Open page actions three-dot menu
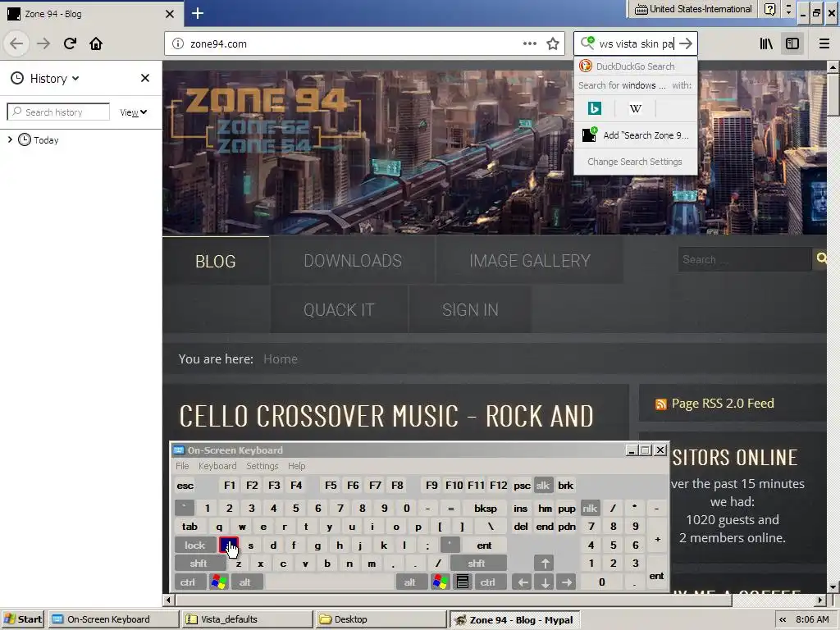 529,43
